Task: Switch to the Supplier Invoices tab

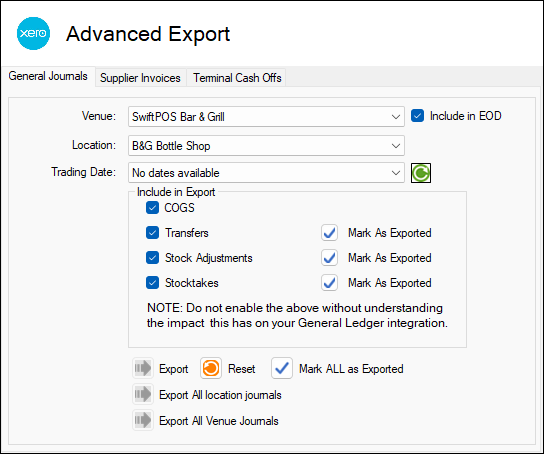Action: (x=140, y=78)
